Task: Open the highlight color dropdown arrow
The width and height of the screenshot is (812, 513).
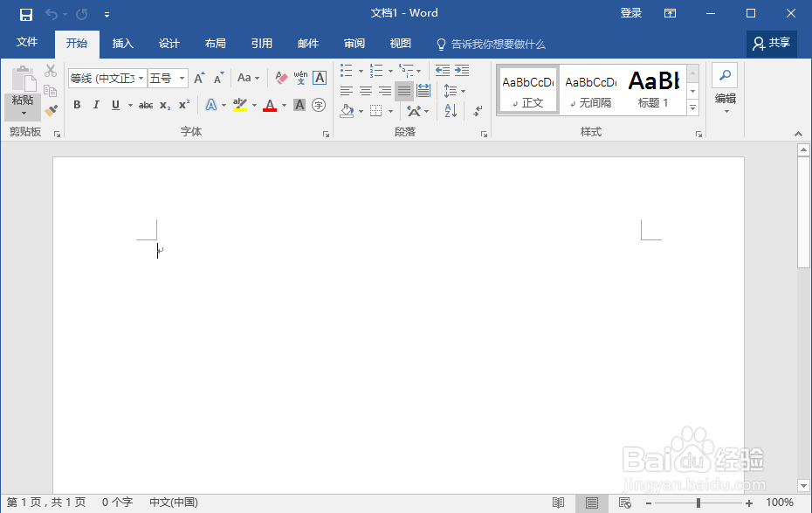Action: point(254,106)
